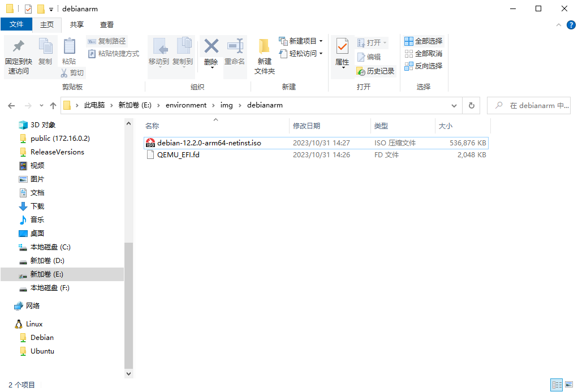578x392 pixels.
Task: Invert the current selection
Action: [423, 66]
